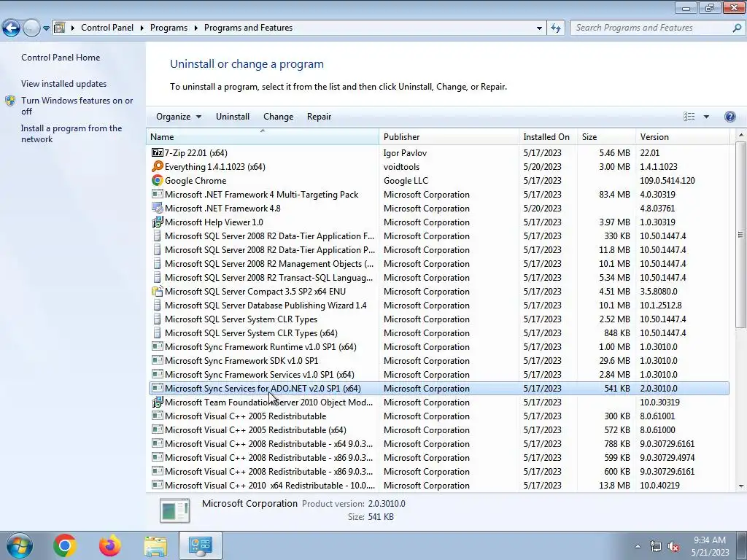Click the Visual C++ 2005 Redistributable (x64) icon
Image resolution: width=747 pixels, height=560 pixels.
pos(158,429)
